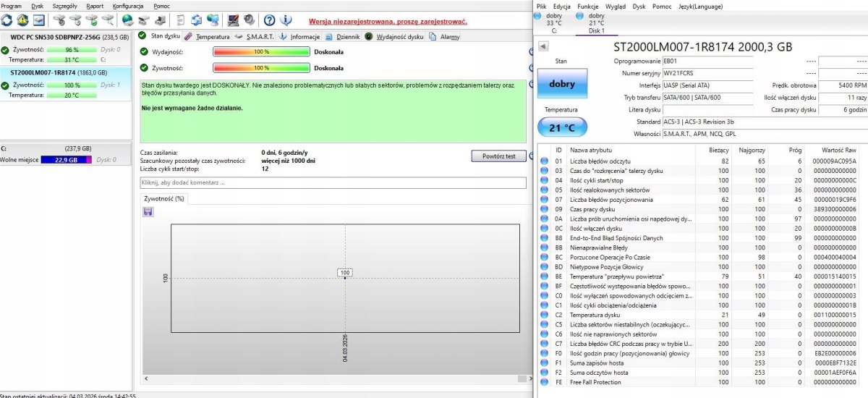Open the Konfiguracja menu
Screen dimensions: 868x398
127,6
